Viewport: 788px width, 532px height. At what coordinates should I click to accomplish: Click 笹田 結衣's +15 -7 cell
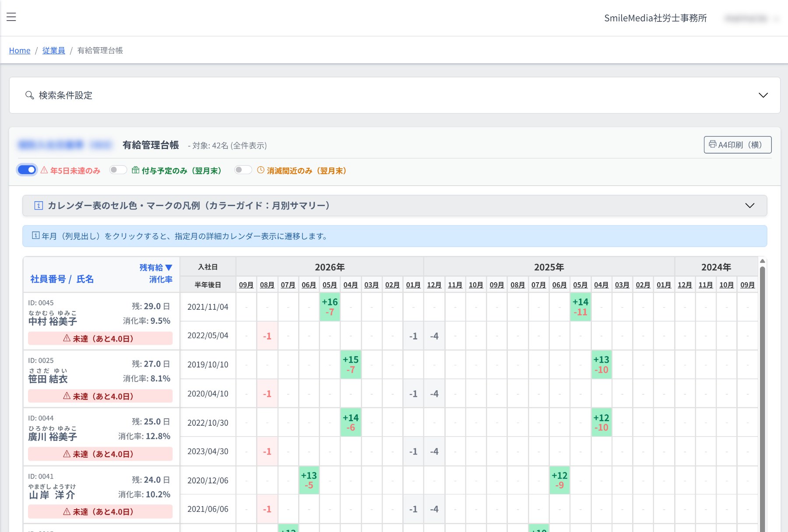click(351, 364)
